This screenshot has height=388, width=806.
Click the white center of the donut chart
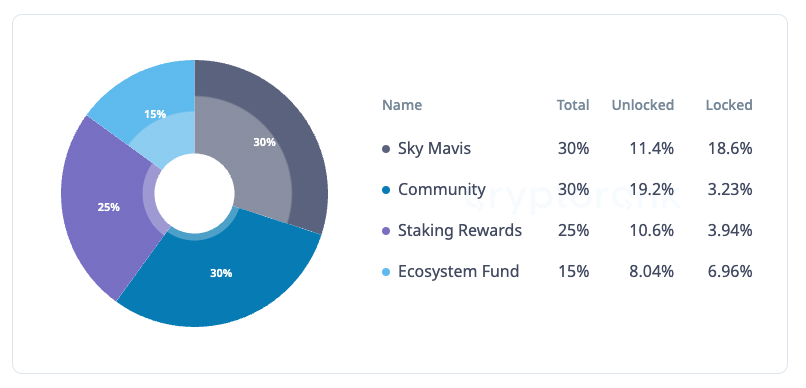194,193
